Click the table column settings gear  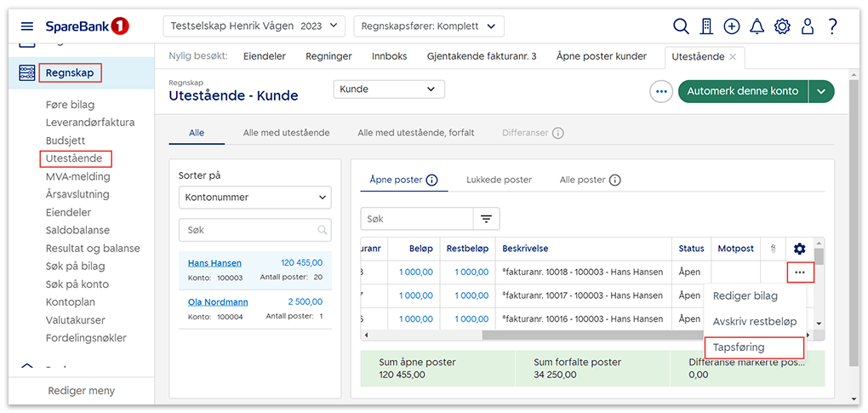click(799, 249)
